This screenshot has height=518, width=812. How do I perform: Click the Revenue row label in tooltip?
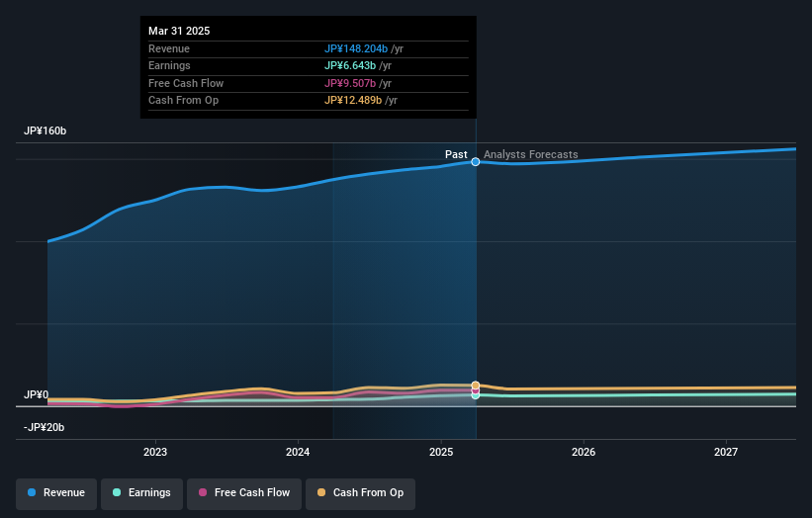click(x=169, y=48)
